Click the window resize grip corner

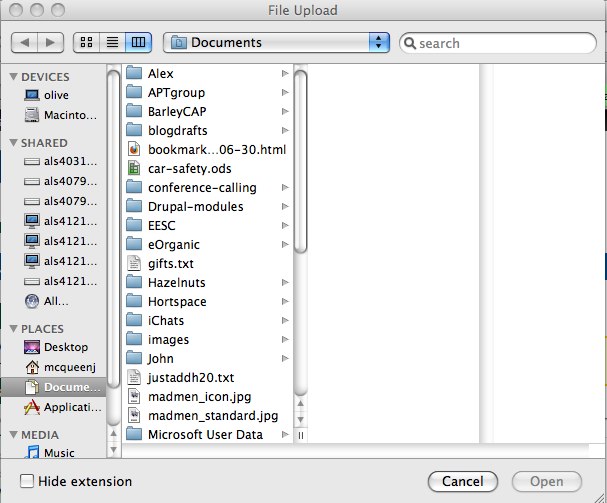point(600,496)
